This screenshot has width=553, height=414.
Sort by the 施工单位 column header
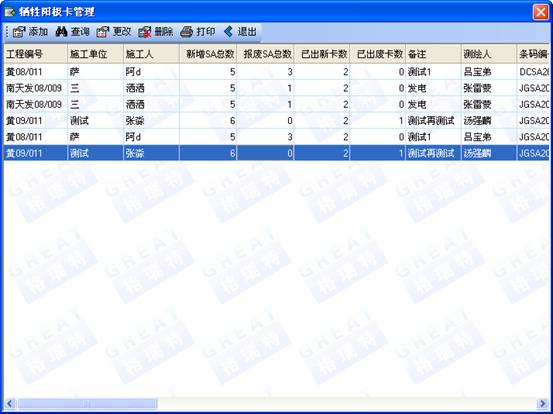(x=95, y=54)
